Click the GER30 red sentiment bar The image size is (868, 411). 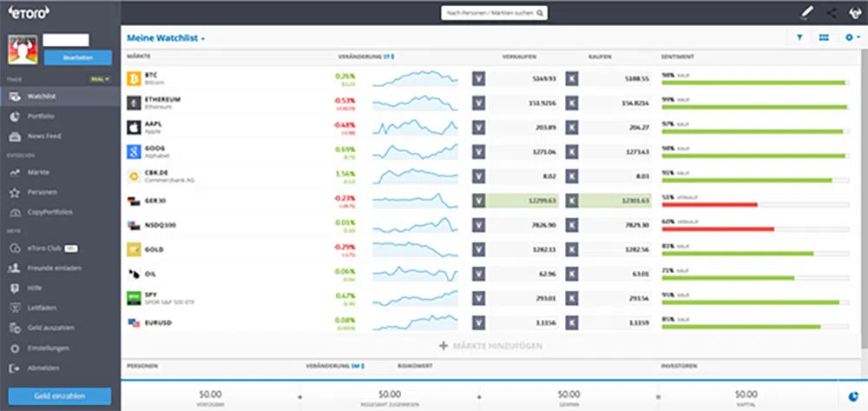tap(710, 205)
